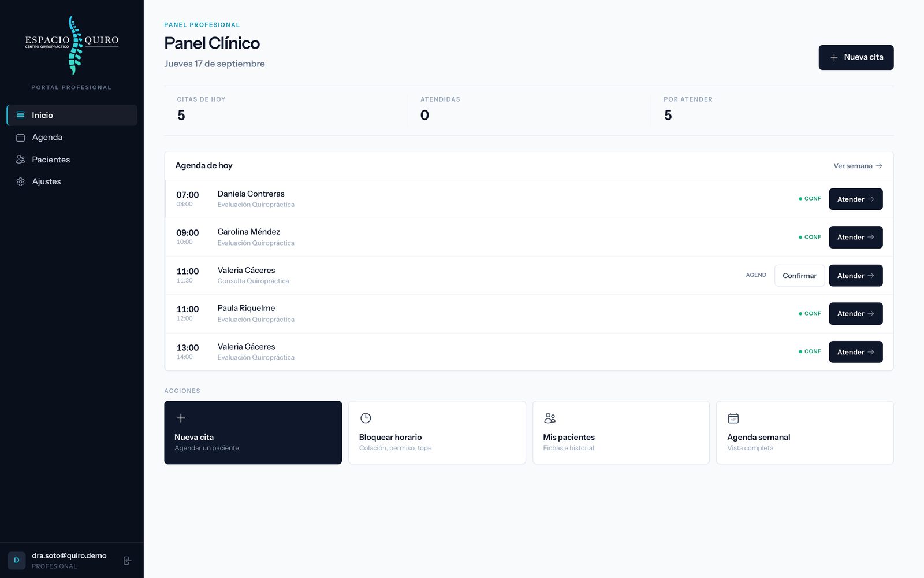
Task: Confirm Valeria Cáceres 11:00 appointment
Action: click(799, 276)
